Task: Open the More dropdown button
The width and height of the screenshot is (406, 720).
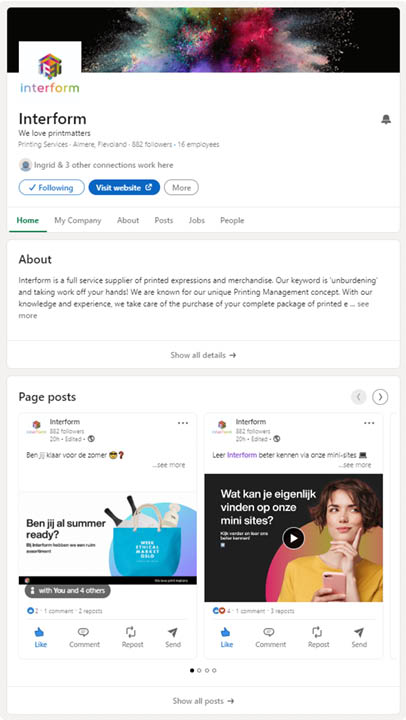Action: pos(181,187)
